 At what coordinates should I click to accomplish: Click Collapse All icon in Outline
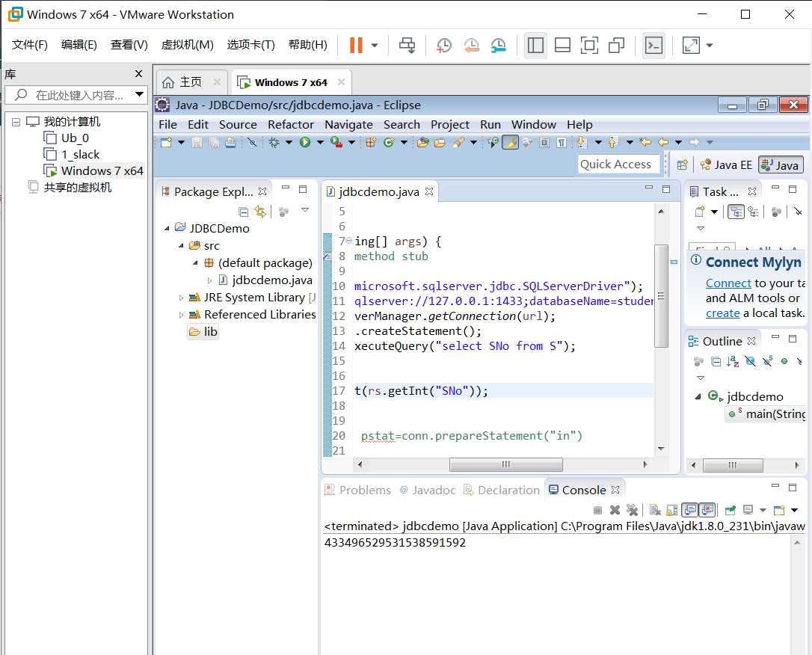click(x=716, y=361)
